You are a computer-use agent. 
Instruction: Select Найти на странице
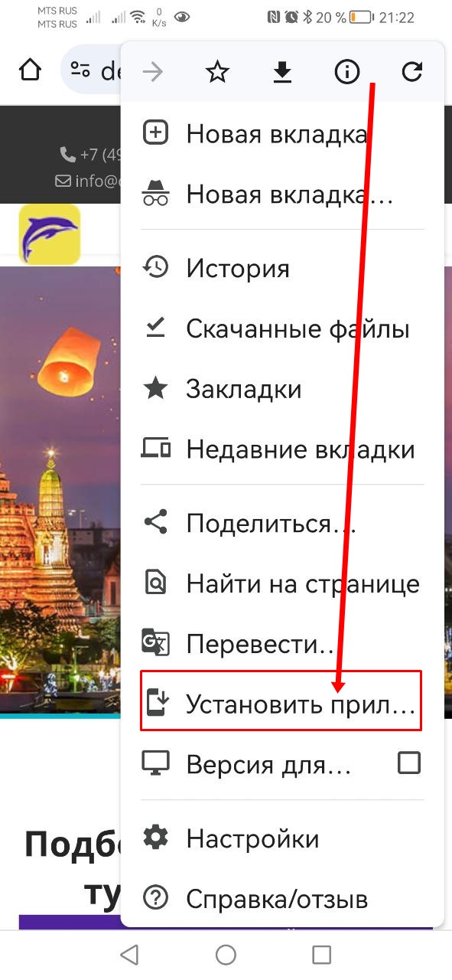(x=283, y=584)
